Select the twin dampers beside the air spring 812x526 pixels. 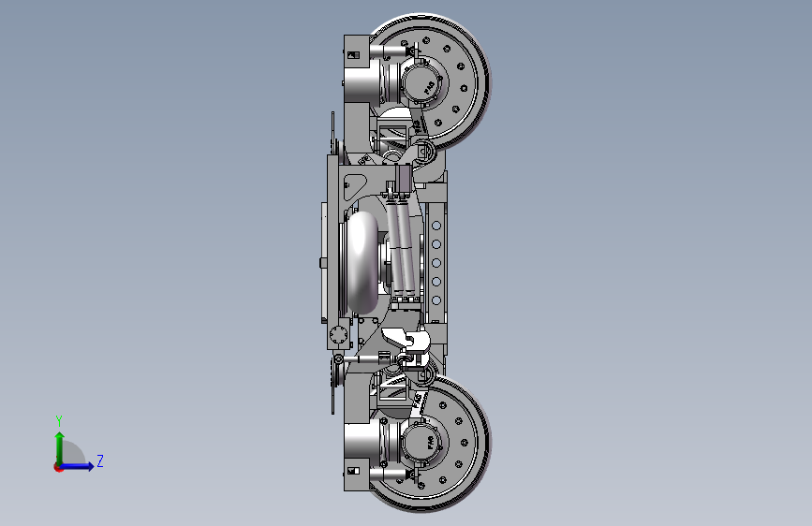coord(402,247)
